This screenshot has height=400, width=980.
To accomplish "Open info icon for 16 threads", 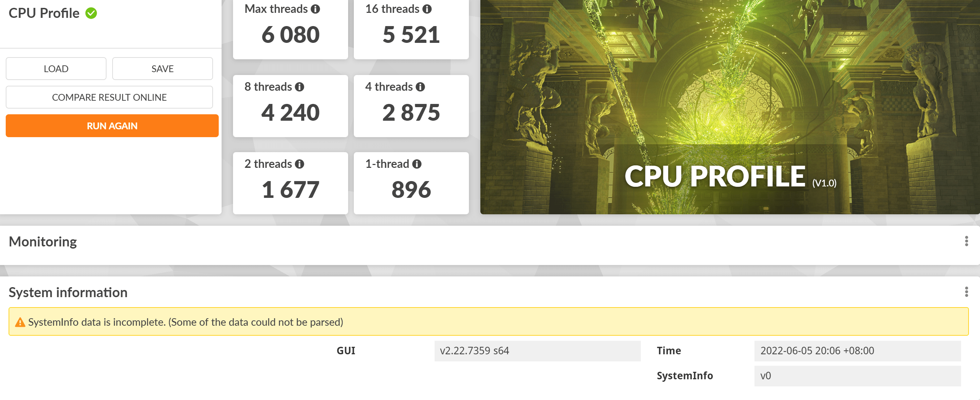I will tap(427, 9).
